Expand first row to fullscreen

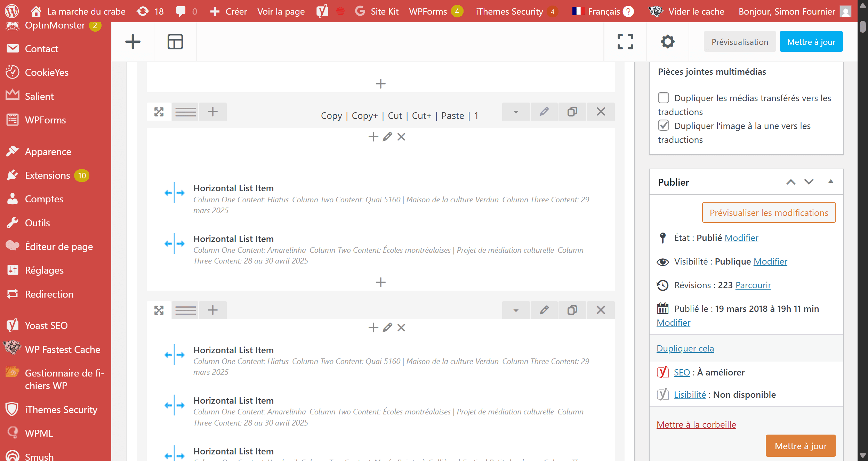point(159,112)
